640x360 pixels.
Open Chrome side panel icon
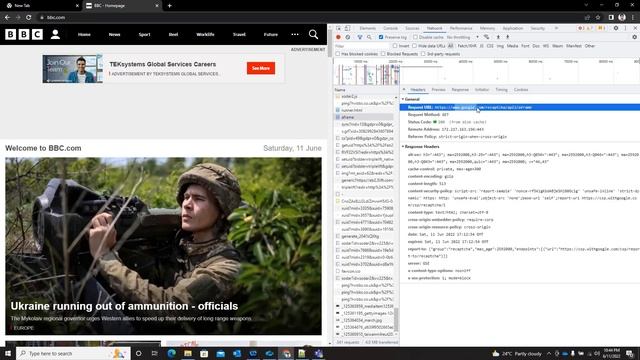(611, 18)
